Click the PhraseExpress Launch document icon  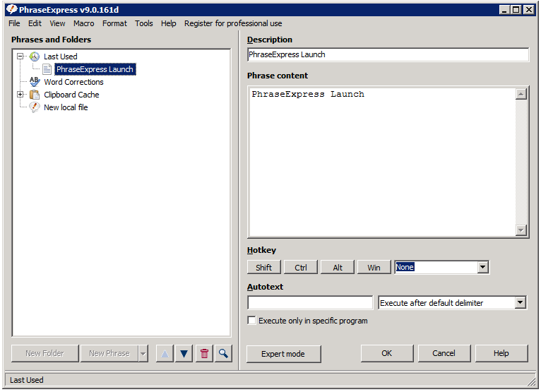[x=47, y=69]
